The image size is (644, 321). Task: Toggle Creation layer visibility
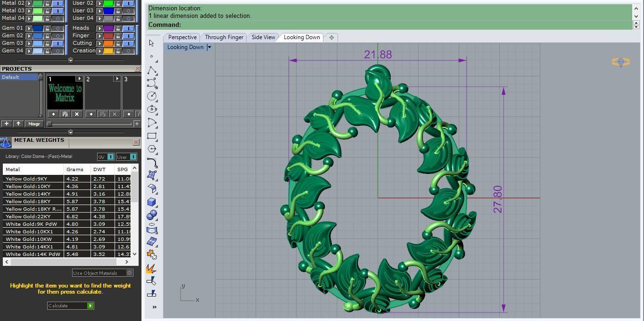click(x=128, y=51)
